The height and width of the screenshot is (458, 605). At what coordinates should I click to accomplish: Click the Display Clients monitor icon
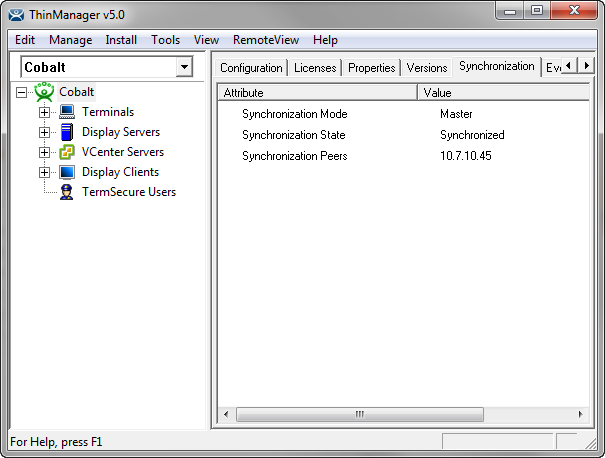tap(67, 172)
